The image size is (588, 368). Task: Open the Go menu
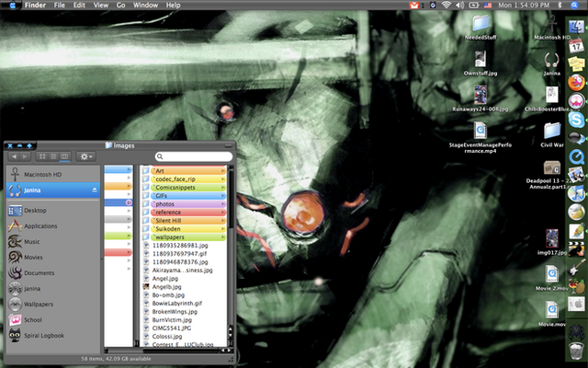coord(120,6)
